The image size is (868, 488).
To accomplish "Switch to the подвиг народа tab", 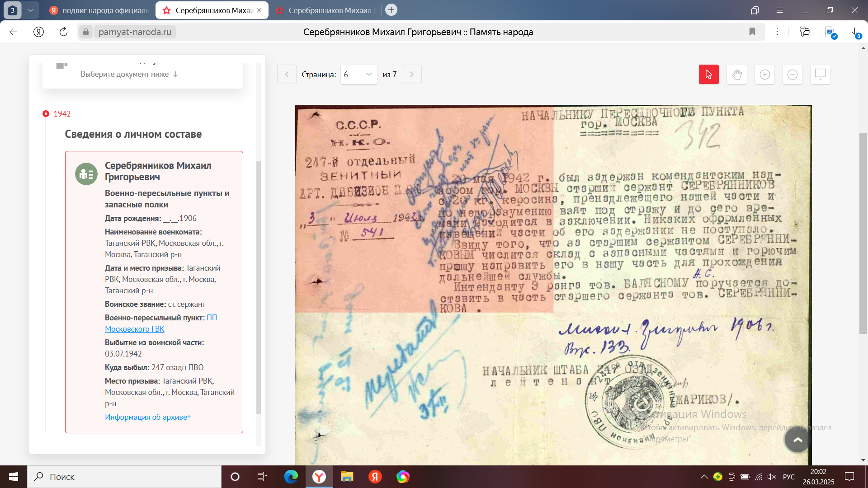I will [99, 10].
